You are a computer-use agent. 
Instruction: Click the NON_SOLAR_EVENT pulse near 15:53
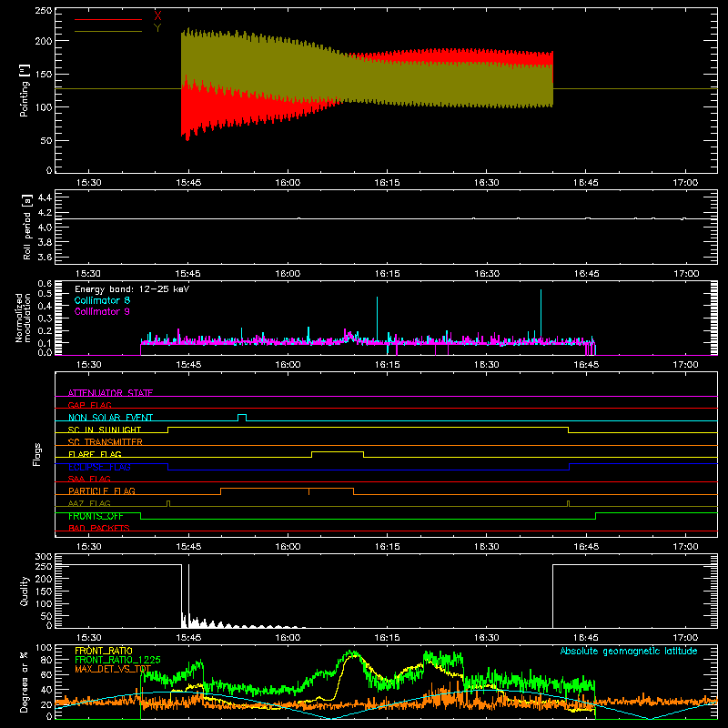[x=242, y=417]
